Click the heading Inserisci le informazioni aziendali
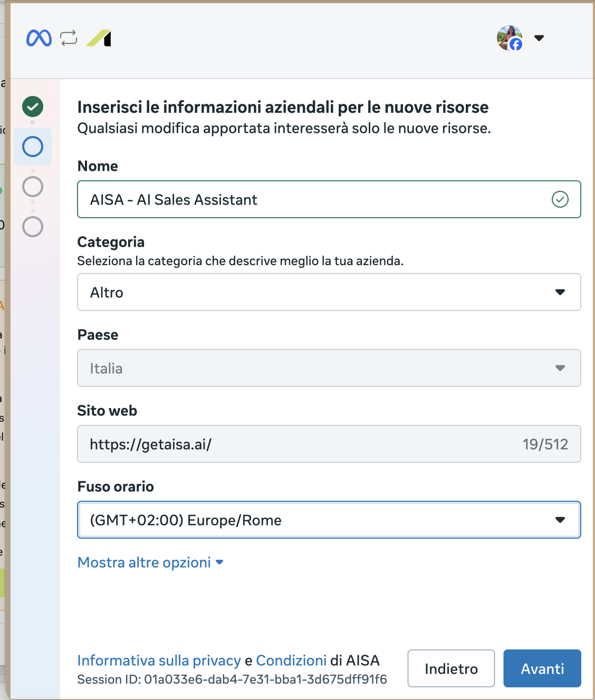 (x=283, y=107)
